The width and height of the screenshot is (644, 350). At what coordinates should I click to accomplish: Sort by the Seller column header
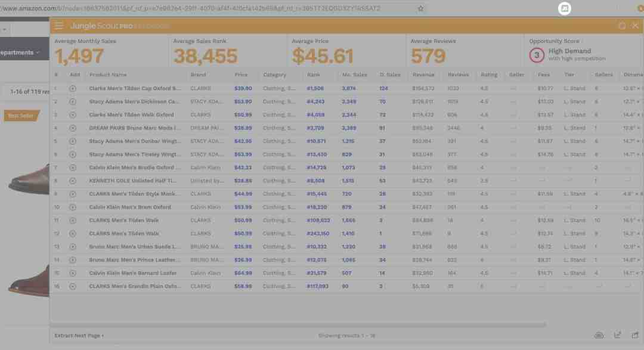tap(516, 75)
